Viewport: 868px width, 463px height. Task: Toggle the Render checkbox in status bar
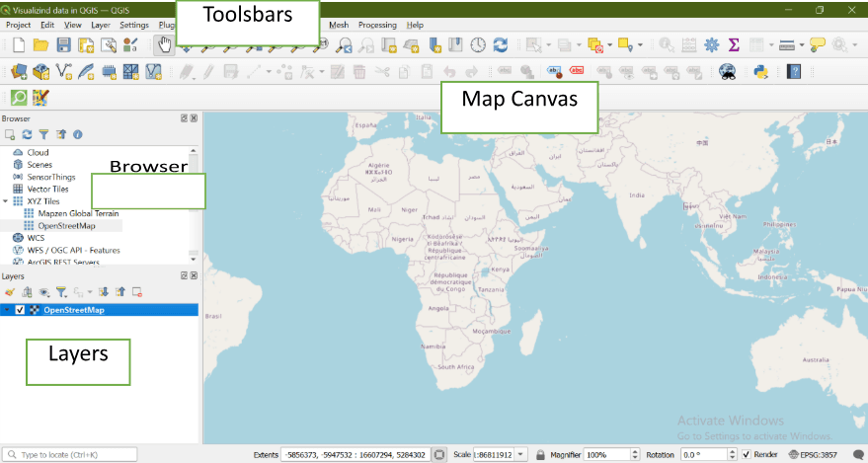point(745,454)
